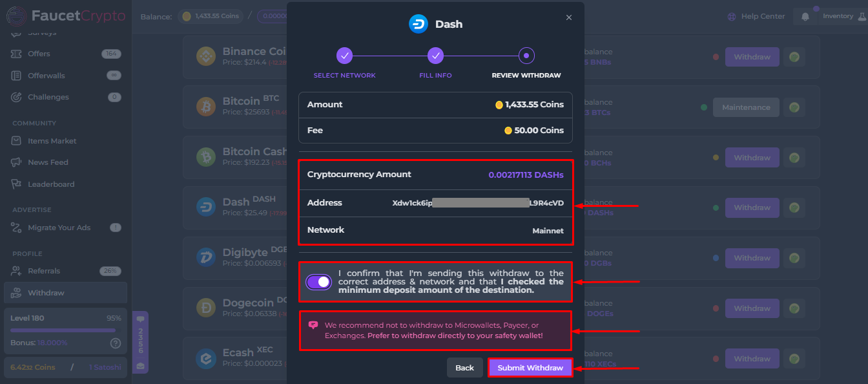868x384 pixels.
Task: Click green icon button in Binance row
Action: coord(794,57)
